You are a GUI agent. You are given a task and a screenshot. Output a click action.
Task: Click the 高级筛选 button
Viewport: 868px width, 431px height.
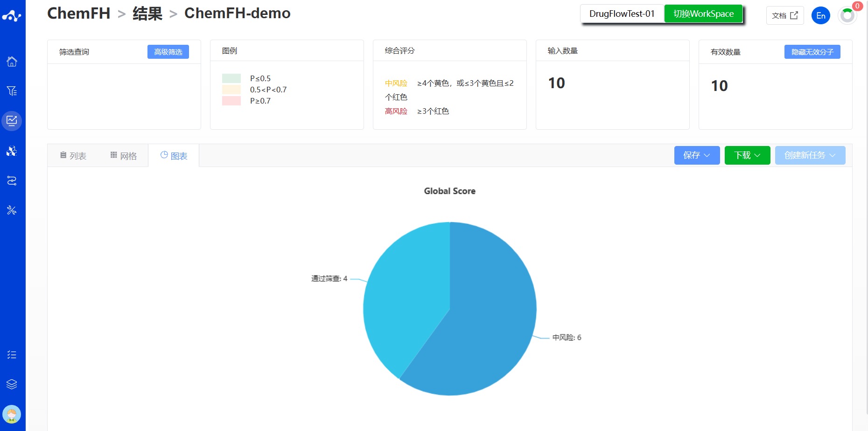[168, 52]
